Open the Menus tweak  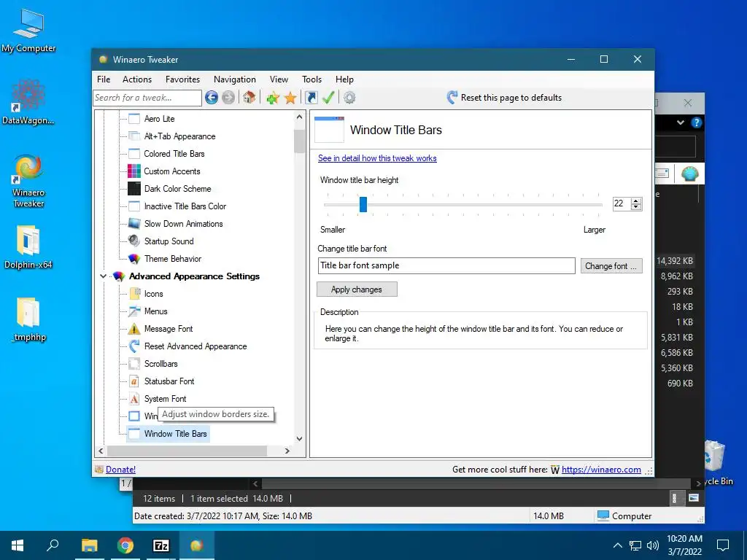pyautogui.click(x=156, y=311)
